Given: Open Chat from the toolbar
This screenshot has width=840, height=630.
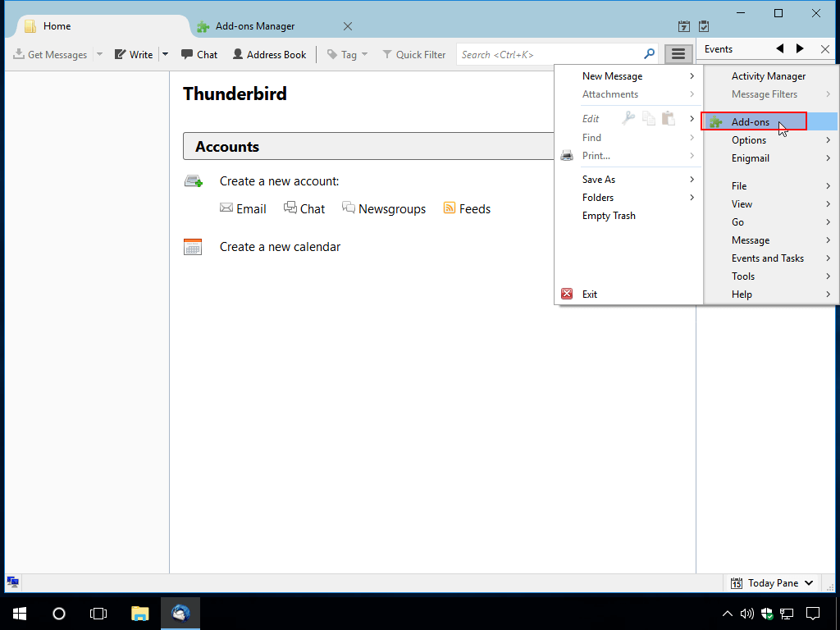Looking at the screenshot, I should click(x=199, y=54).
